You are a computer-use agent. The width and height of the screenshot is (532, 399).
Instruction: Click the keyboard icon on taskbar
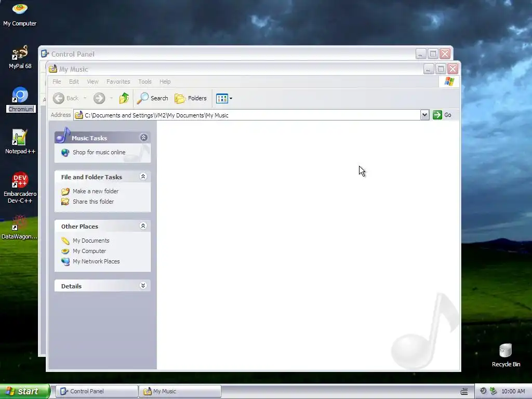point(464,392)
